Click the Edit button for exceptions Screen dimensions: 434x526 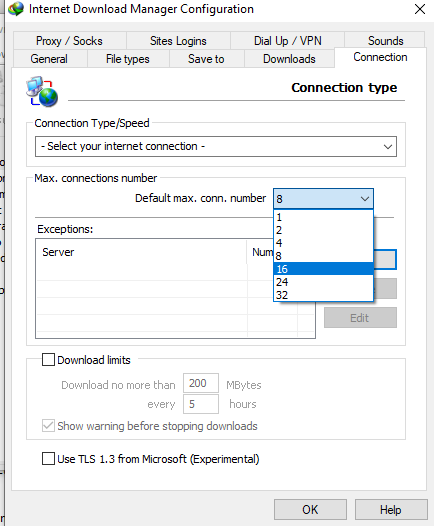pyautogui.click(x=360, y=318)
